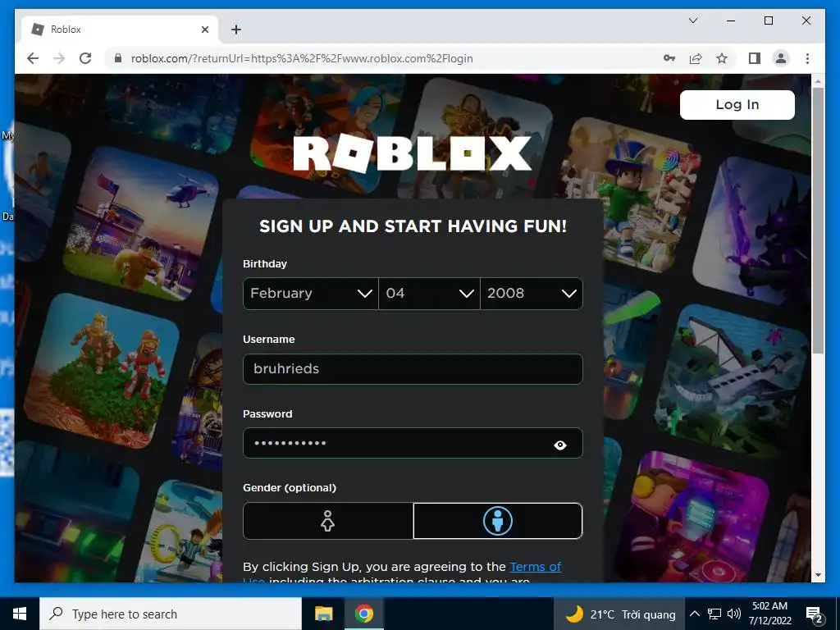Minimize the Chrome window
This screenshot has height=630, width=840.
[731, 21]
